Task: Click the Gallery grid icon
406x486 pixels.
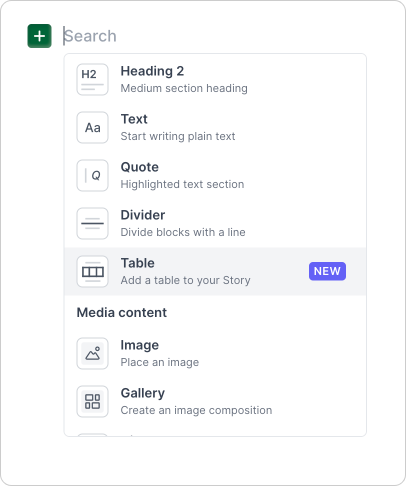Action: click(x=92, y=402)
